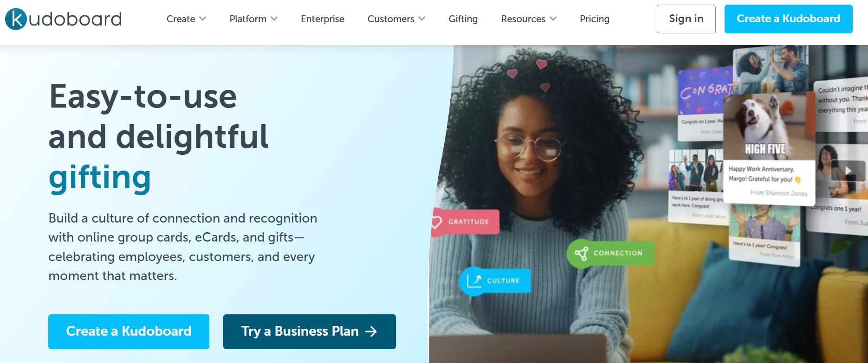This screenshot has height=363, width=868.
Task: Click the Culture arrow chart icon
Action: point(474,281)
